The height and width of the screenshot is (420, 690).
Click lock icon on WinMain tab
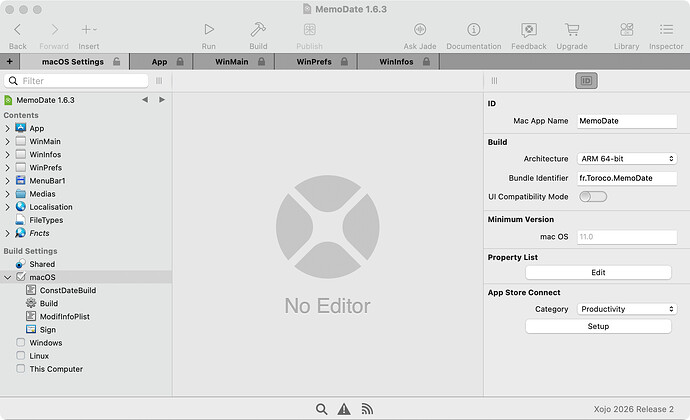pos(261,62)
